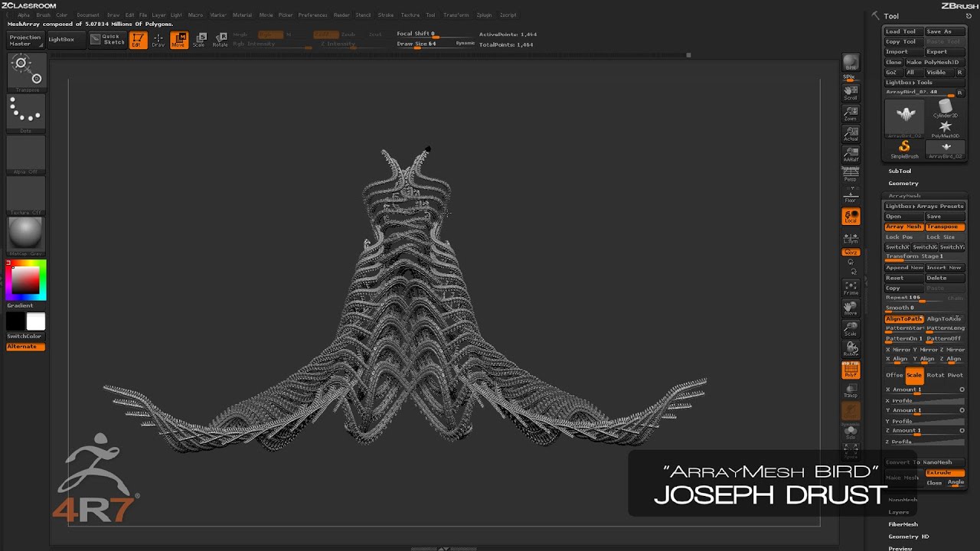Activate the Rotate icon in top toolbar
This screenshot has width=980, height=551.
pos(220,40)
